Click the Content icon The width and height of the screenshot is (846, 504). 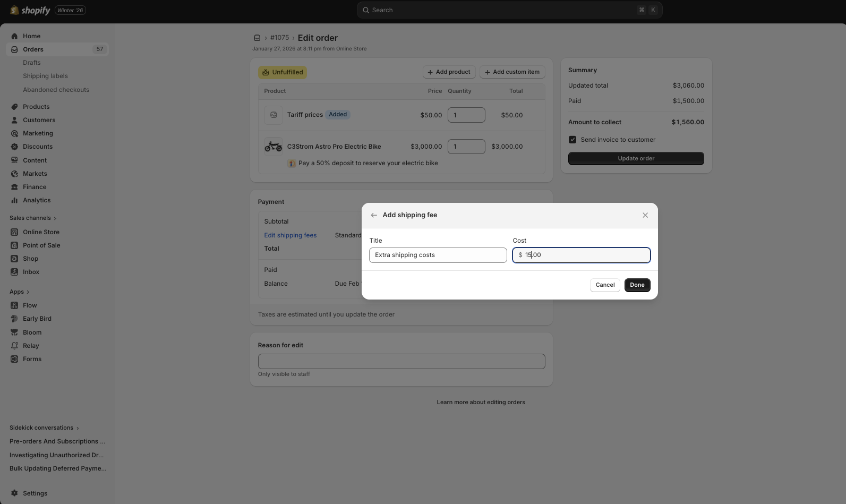pos(14,160)
